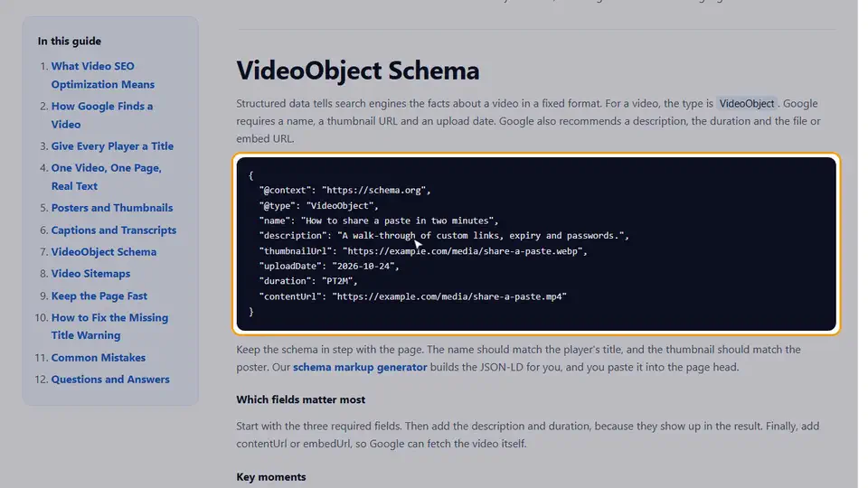Open 'How to Fix the Missing Title Warning'
868x488 pixels.
(109, 326)
